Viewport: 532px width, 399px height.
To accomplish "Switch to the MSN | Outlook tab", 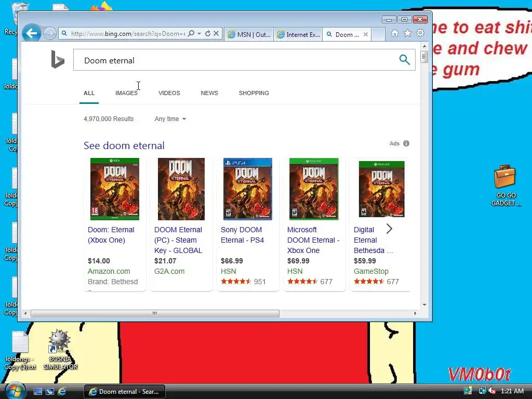I will pos(249,34).
